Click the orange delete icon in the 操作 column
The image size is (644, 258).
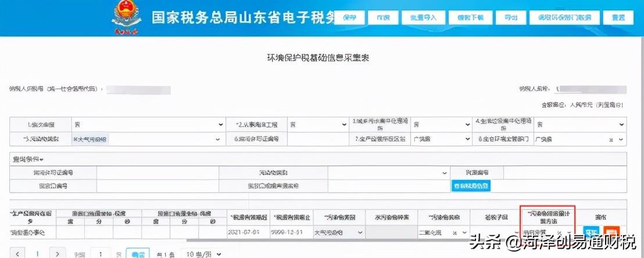tap(611, 232)
